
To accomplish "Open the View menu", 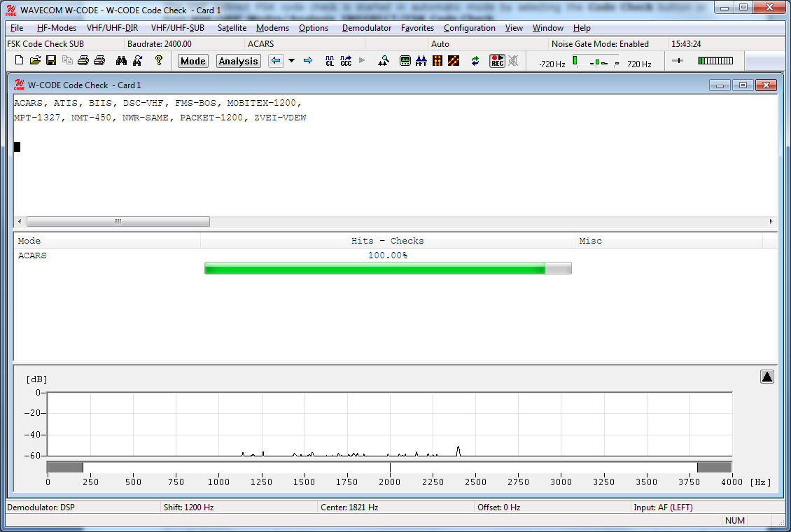I will [x=514, y=28].
